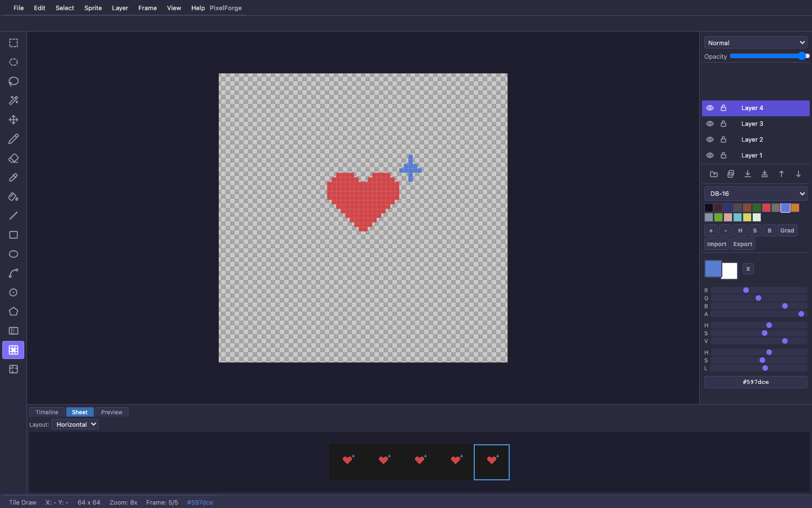Choose the Move tool
This screenshot has width=812, height=508.
coord(14,120)
